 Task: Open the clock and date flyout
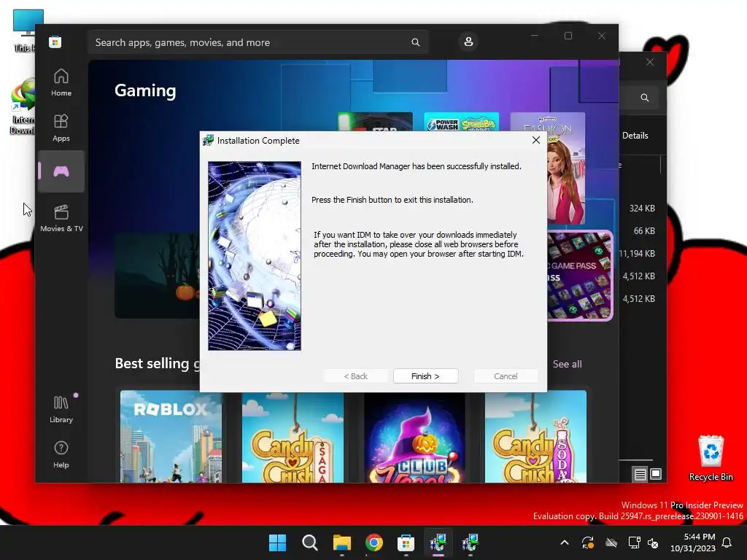(x=693, y=542)
